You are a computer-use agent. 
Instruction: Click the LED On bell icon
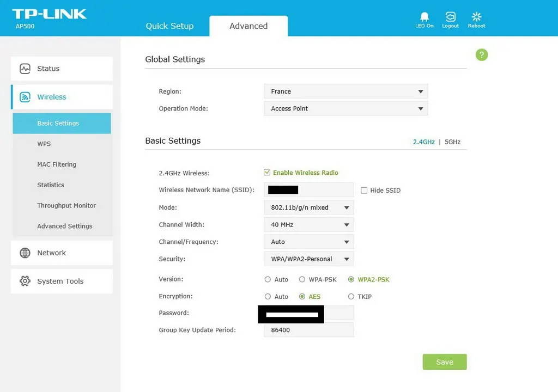click(424, 17)
